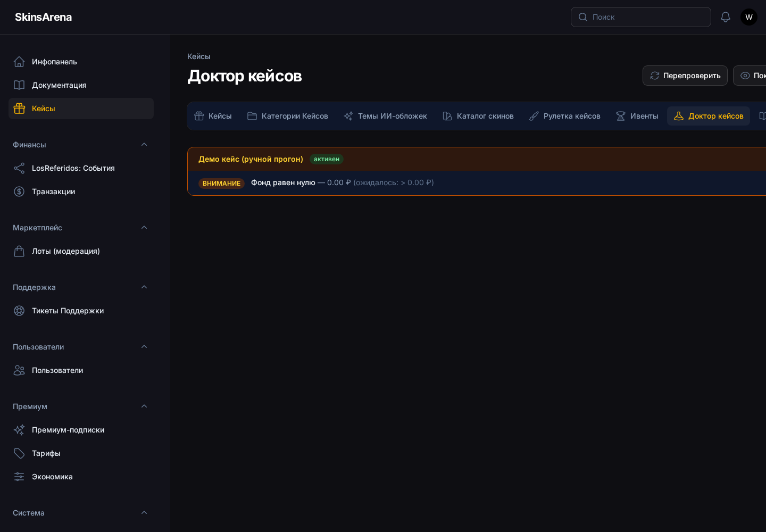Open the notifications bell icon
This screenshot has height=532, width=766.
[726, 17]
